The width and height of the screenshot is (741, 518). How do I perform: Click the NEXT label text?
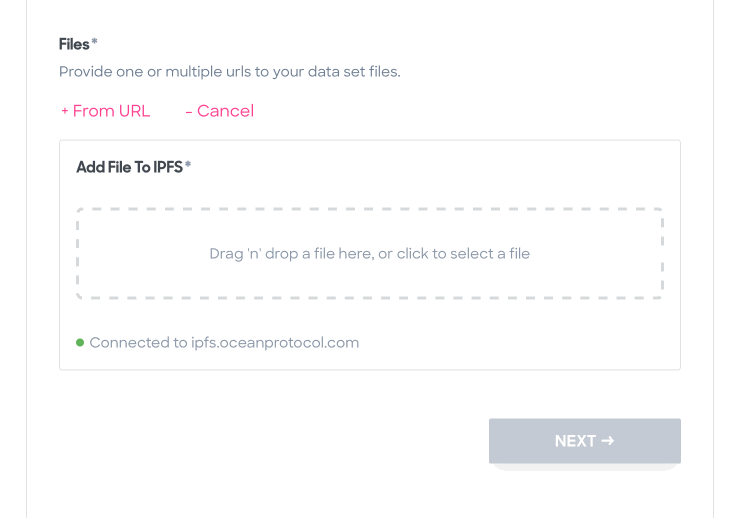coord(575,440)
